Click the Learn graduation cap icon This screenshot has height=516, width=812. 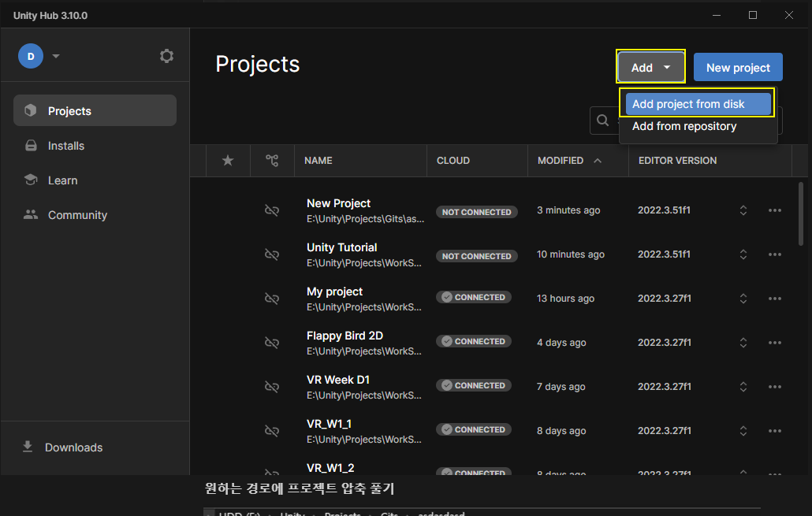(x=31, y=180)
